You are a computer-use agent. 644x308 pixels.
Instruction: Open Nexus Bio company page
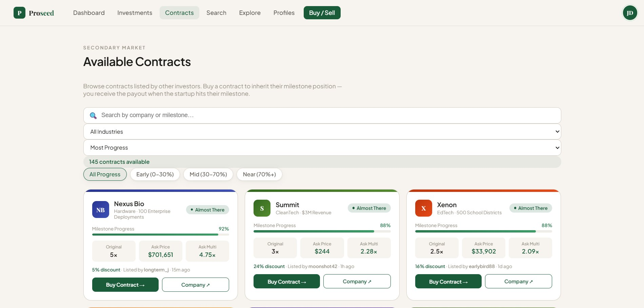[x=196, y=285]
